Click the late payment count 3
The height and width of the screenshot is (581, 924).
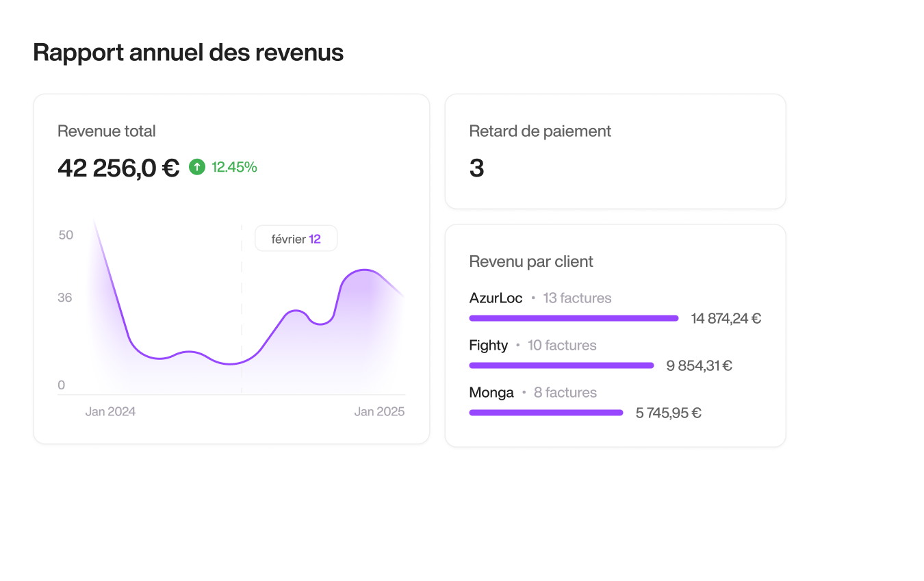pyautogui.click(x=476, y=168)
